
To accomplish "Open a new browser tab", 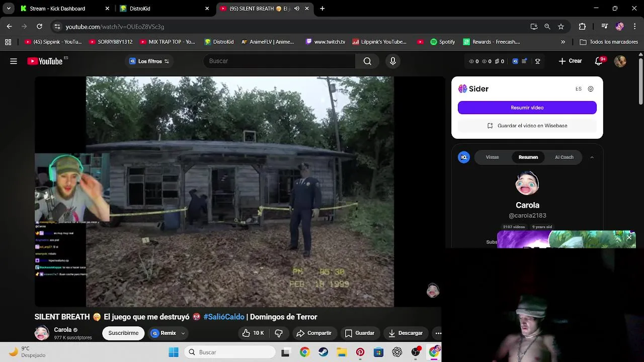I will 322,9.
